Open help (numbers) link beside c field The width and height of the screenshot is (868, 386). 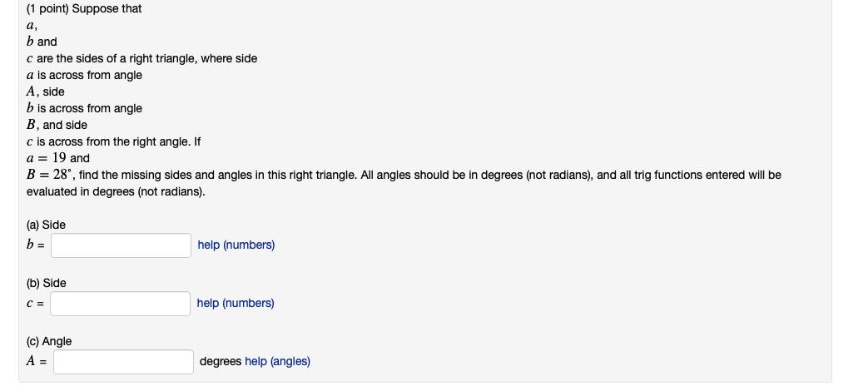[236, 303]
